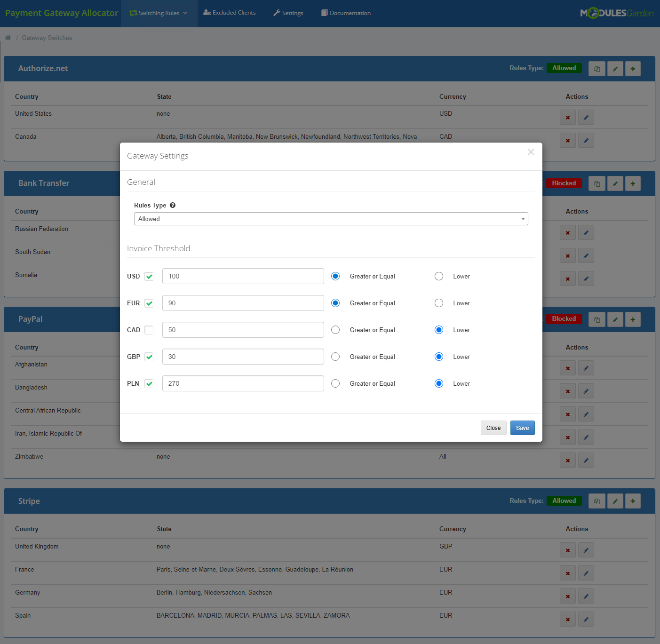Enable the CAD threshold checkbox

click(149, 330)
